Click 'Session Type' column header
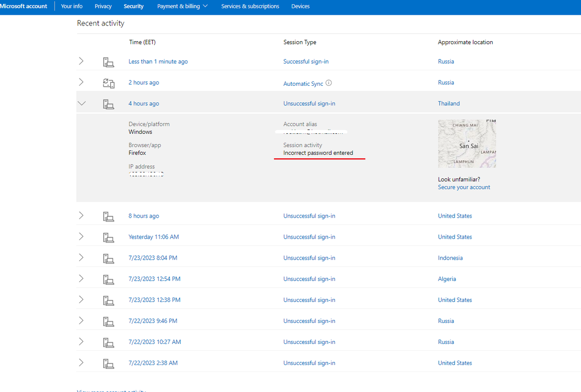581x392 pixels. point(300,42)
